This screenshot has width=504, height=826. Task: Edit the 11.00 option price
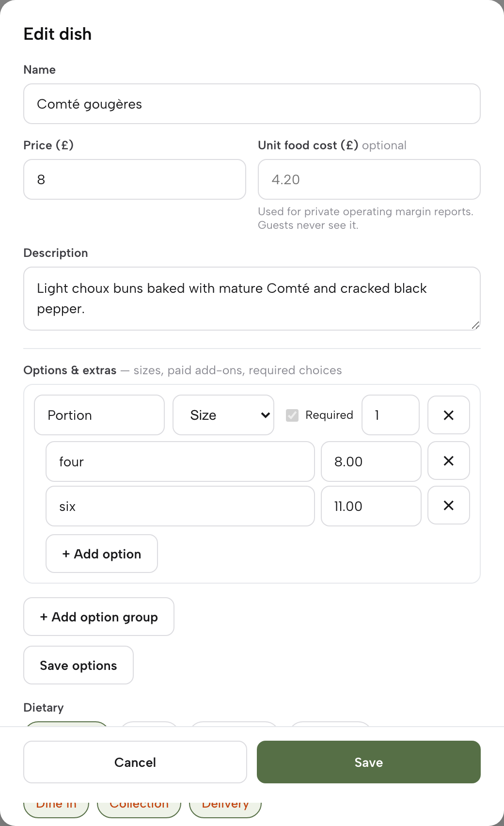tap(371, 506)
